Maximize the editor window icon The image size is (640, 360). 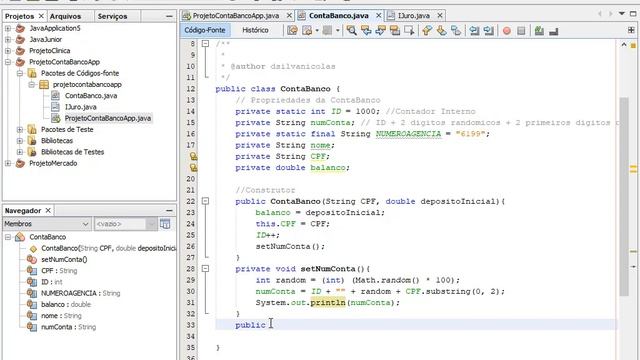pyautogui.click(x=633, y=13)
